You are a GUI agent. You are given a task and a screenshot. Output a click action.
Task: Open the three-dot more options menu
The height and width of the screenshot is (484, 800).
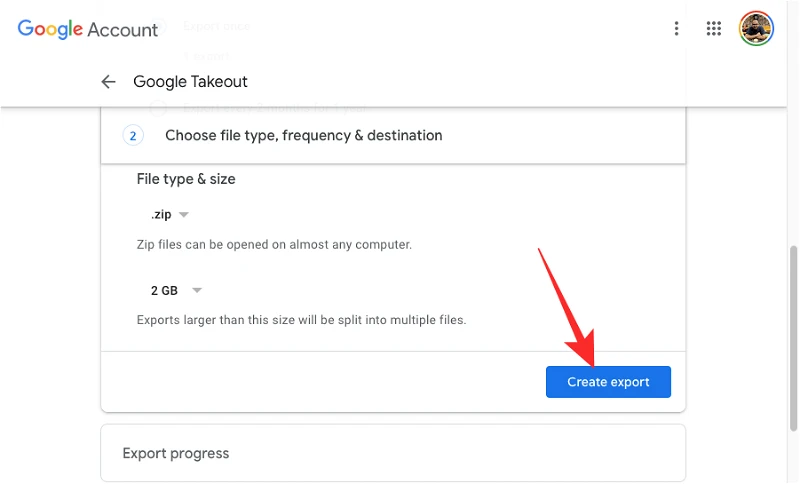pos(677,29)
